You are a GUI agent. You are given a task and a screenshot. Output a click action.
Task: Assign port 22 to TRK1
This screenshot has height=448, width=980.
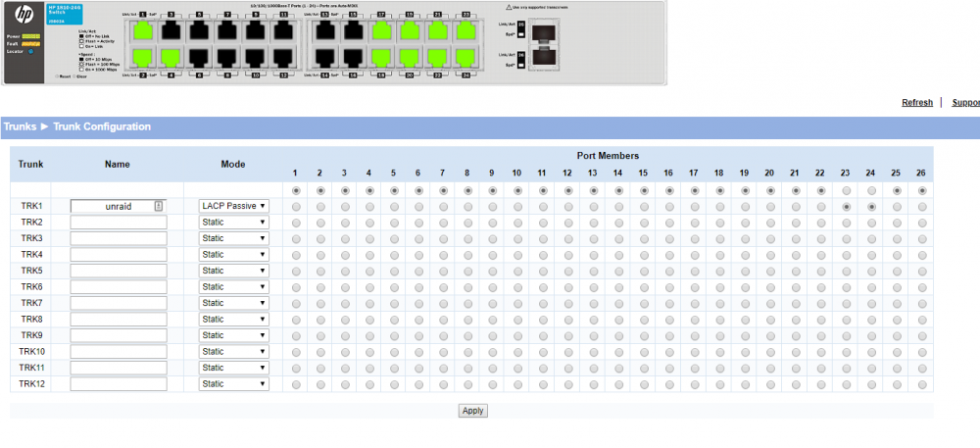[821, 206]
